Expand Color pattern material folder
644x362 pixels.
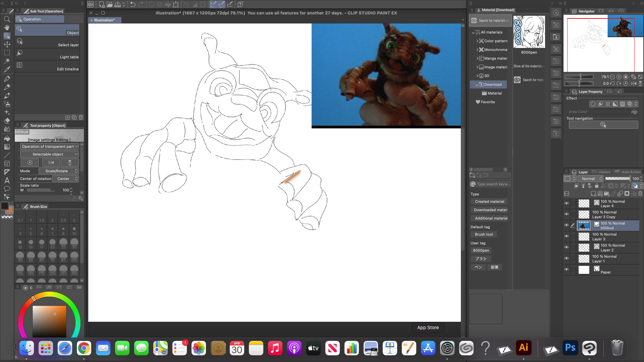point(477,41)
